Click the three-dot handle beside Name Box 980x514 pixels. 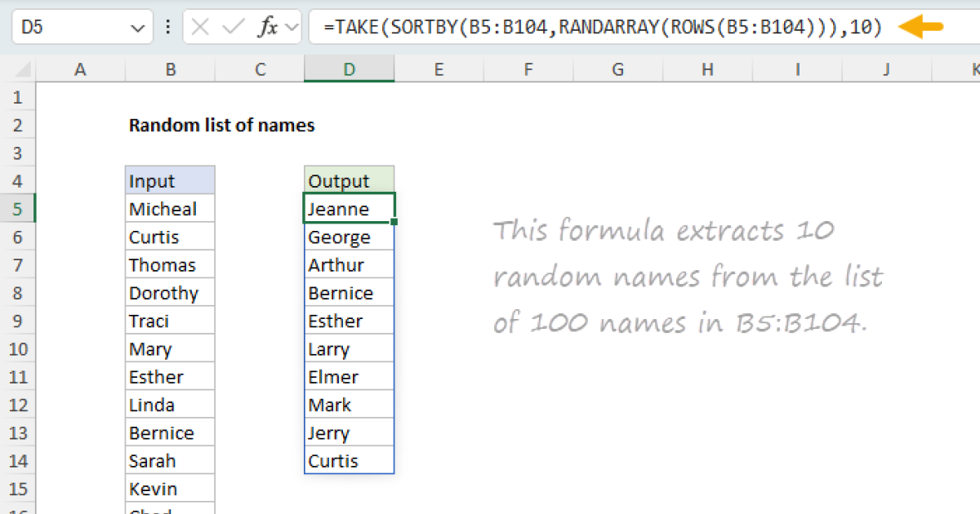pyautogui.click(x=168, y=27)
